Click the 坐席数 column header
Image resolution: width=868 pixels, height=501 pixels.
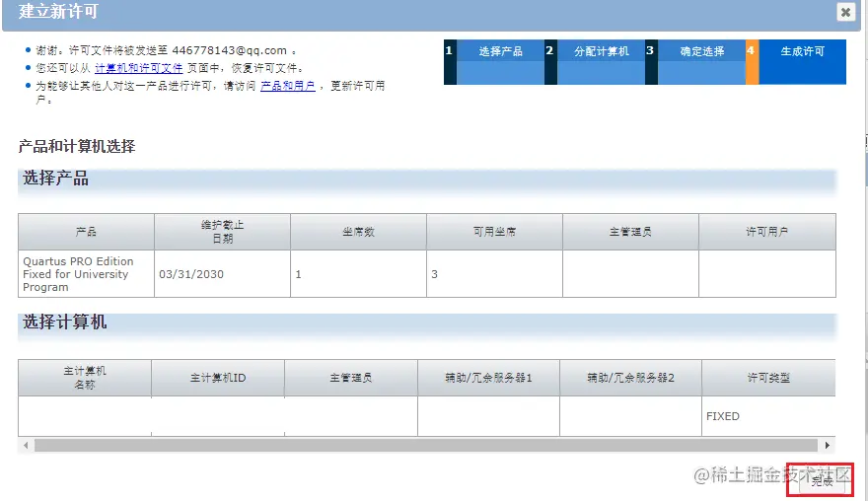click(x=358, y=232)
